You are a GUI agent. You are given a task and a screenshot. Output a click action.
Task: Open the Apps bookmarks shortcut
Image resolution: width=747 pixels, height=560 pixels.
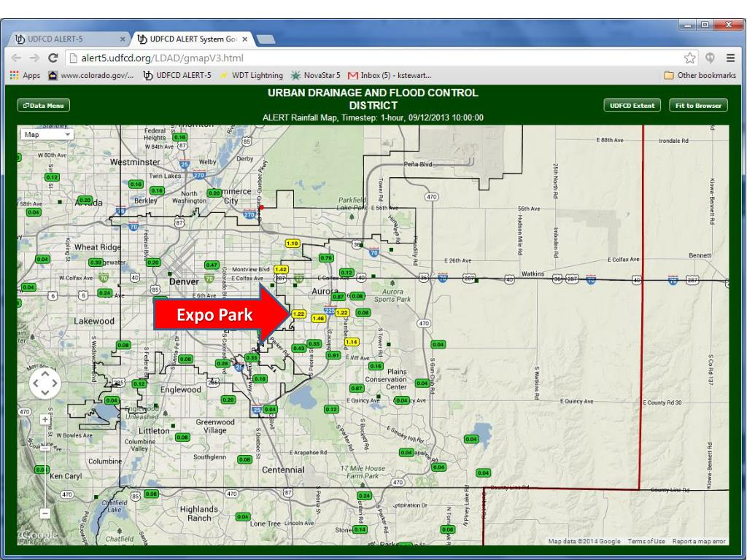coord(26,75)
